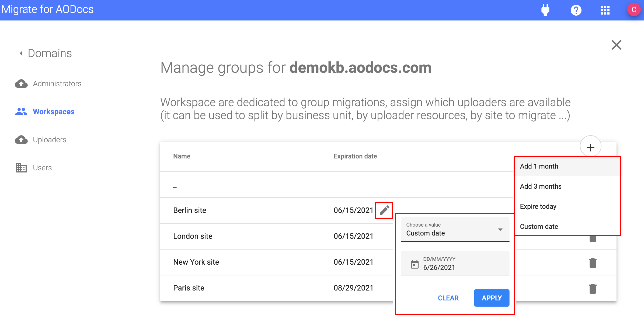Screen dimensions: 644x325
Task: Click the APPLY button
Action: coord(492,298)
